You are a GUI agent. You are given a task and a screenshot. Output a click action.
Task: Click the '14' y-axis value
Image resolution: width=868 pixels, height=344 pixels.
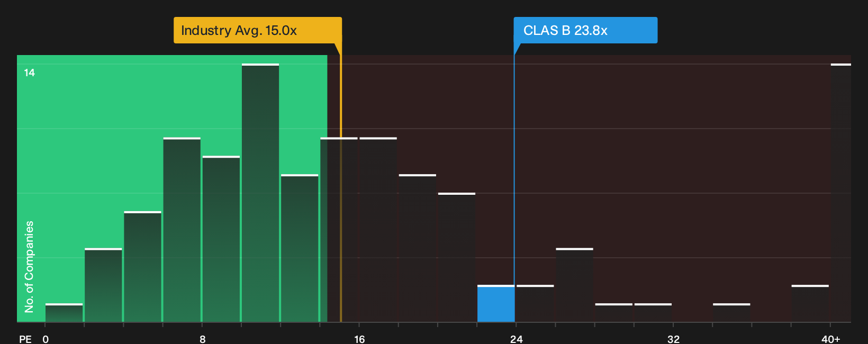click(x=30, y=73)
